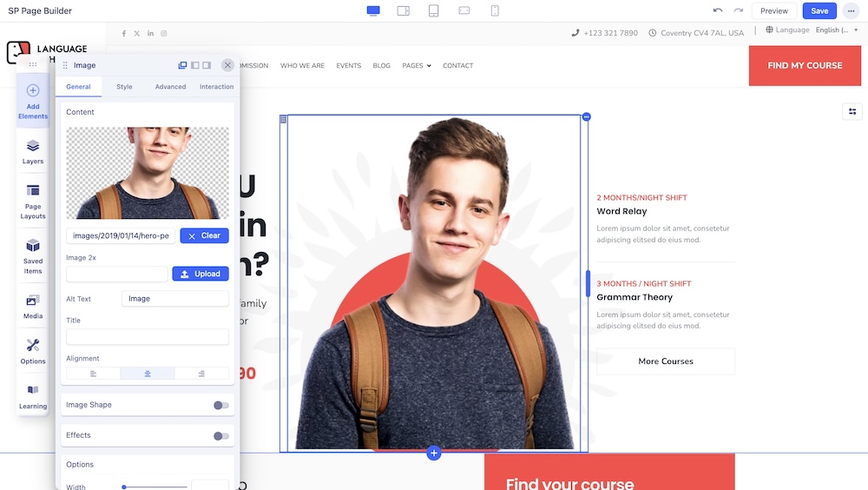
Task: Clear the selected image
Action: pos(204,235)
